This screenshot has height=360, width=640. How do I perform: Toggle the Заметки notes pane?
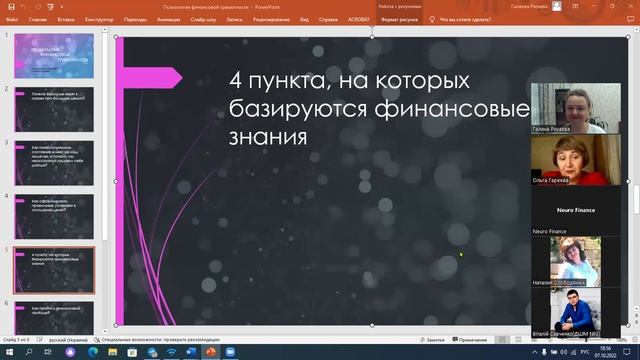coord(432,340)
